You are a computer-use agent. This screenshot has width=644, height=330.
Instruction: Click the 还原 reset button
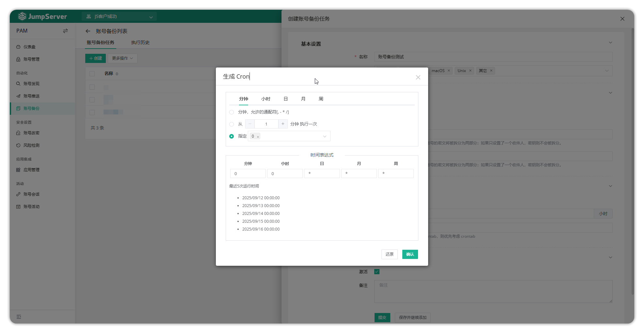pos(389,254)
